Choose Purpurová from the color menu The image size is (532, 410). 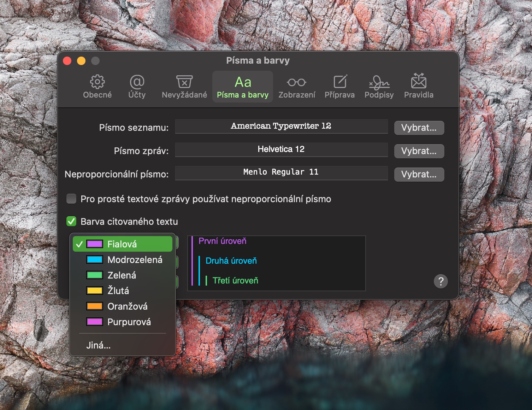123,322
